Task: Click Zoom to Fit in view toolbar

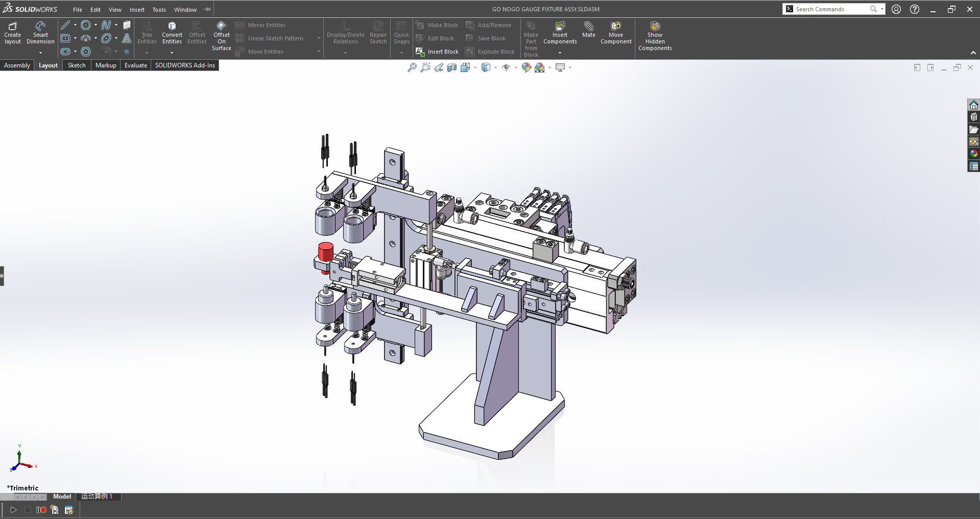Action: point(412,67)
